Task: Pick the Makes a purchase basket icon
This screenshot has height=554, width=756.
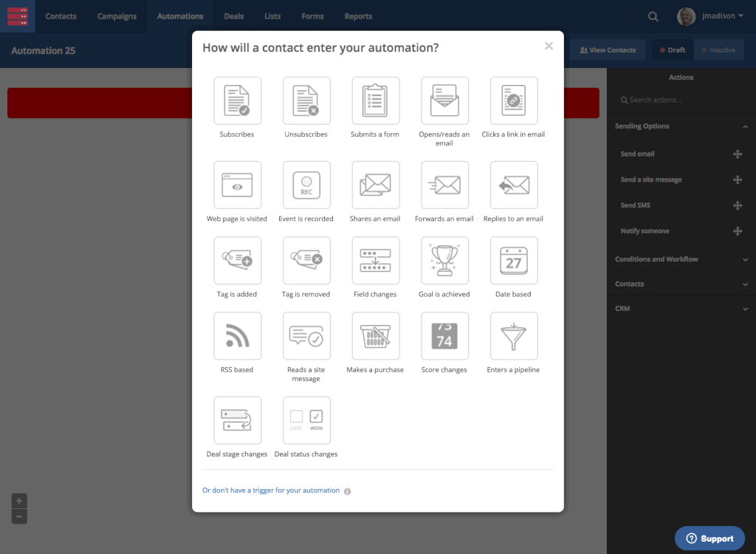Action: pos(375,336)
